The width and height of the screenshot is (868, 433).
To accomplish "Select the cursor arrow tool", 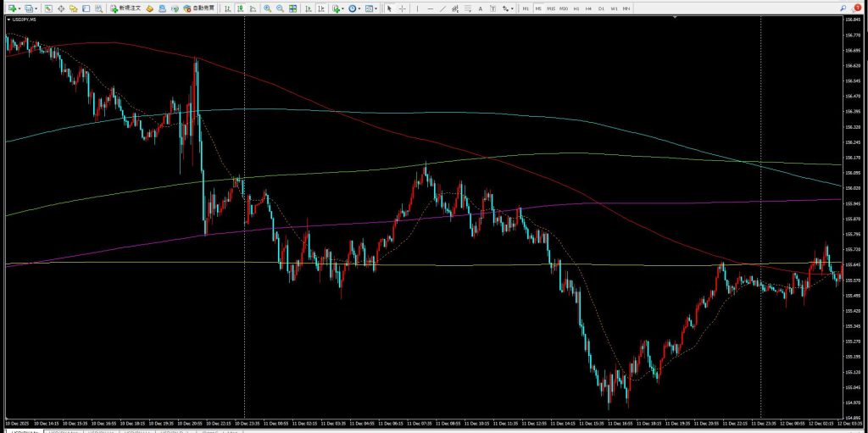I will (389, 8).
